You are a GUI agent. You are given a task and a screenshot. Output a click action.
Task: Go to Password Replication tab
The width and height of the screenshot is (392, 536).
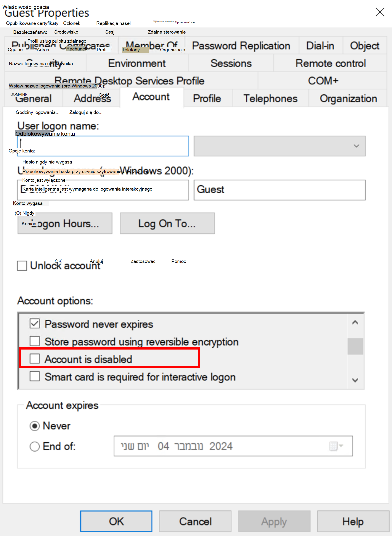pyautogui.click(x=241, y=46)
